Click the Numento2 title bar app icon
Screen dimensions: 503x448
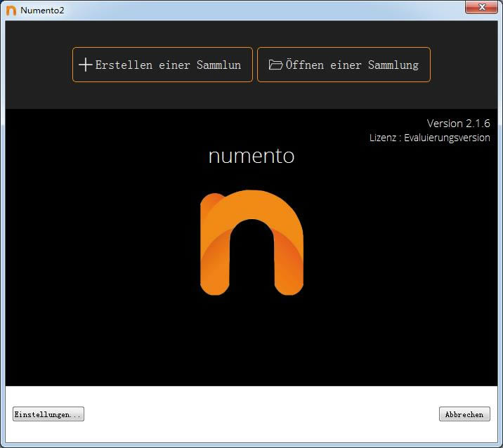click(11, 11)
